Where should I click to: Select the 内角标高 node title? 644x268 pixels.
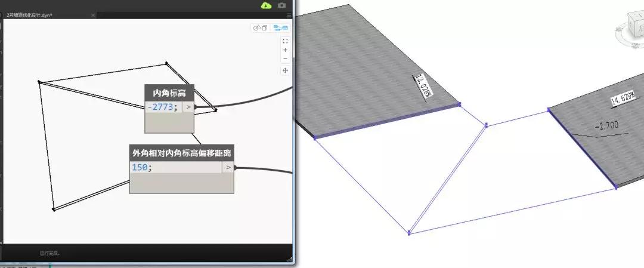coord(169,93)
